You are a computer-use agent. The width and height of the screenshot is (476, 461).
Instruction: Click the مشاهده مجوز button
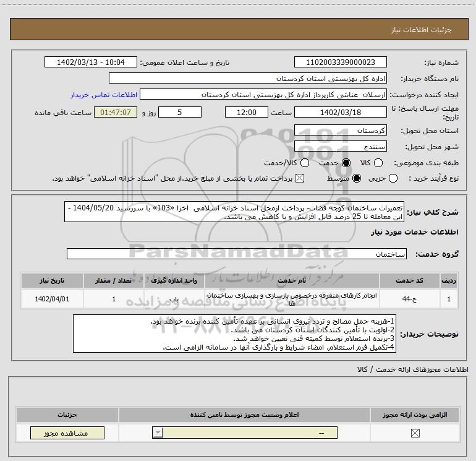coord(67,433)
